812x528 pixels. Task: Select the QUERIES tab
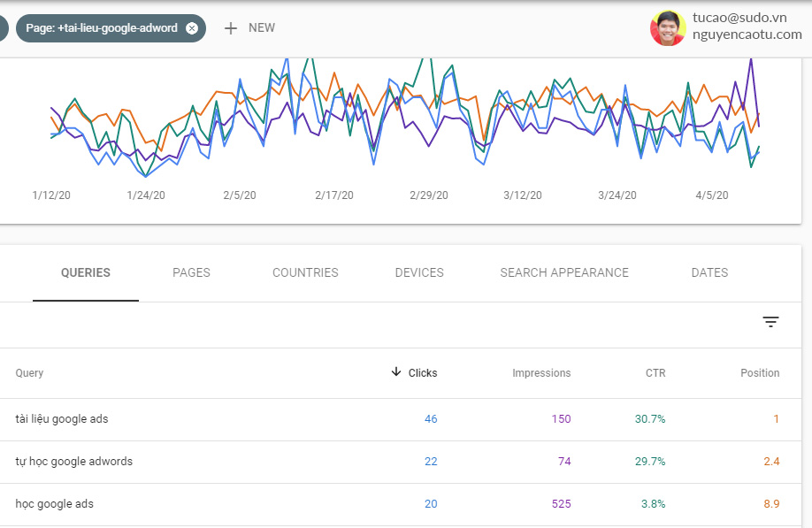[85, 272]
